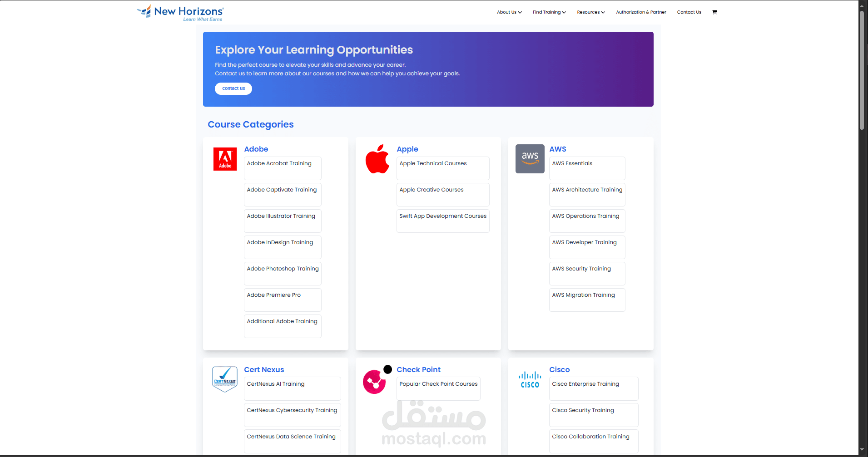
Task: Select Adobe Photoshop Training
Action: (x=283, y=274)
